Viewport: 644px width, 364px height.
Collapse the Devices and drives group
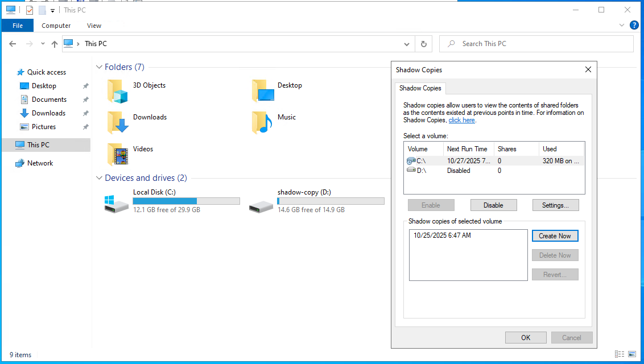pos(99,177)
